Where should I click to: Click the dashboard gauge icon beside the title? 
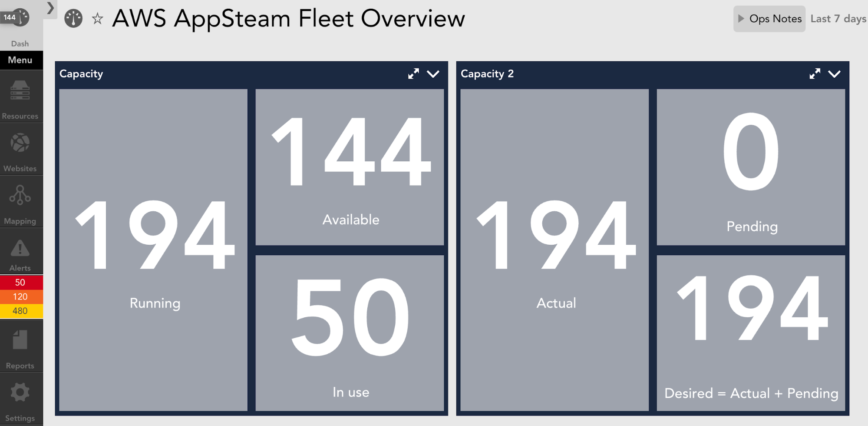pos(73,19)
